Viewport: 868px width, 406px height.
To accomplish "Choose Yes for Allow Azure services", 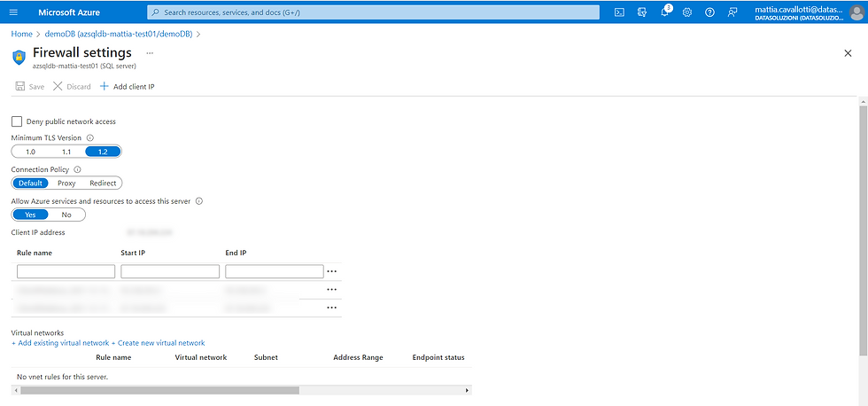I will tap(30, 215).
